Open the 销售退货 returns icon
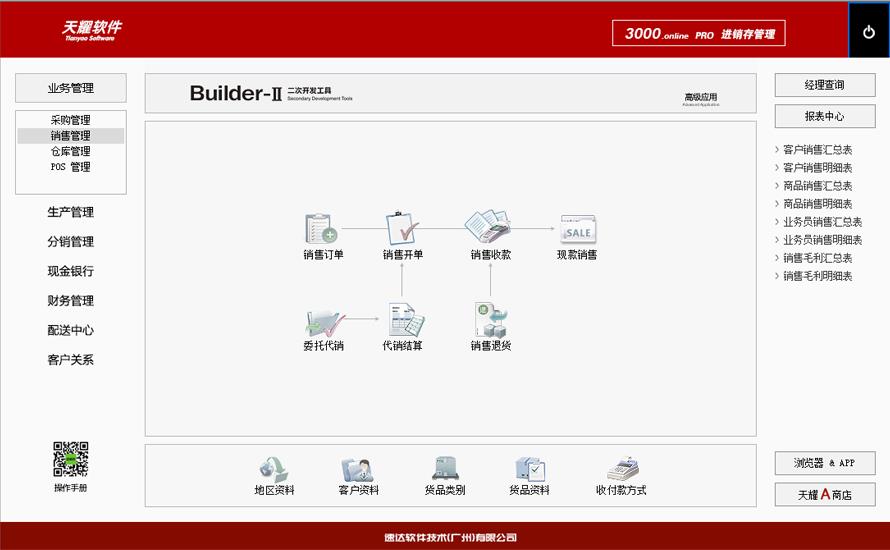The width and height of the screenshot is (890, 550). [x=490, y=321]
